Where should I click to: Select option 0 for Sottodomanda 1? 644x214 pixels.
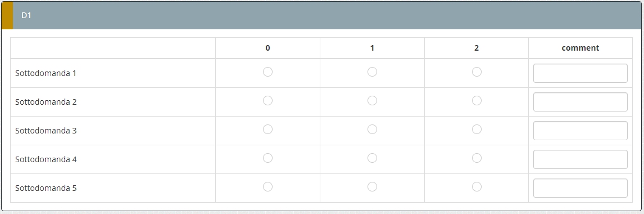pos(268,72)
